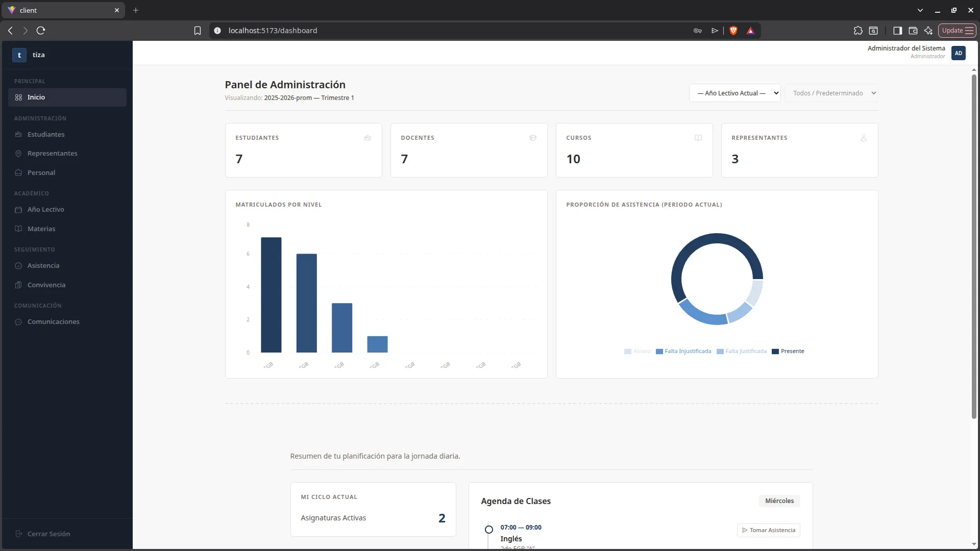
Task: Click the Cerrar Sesión logout icon
Action: click(19, 534)
